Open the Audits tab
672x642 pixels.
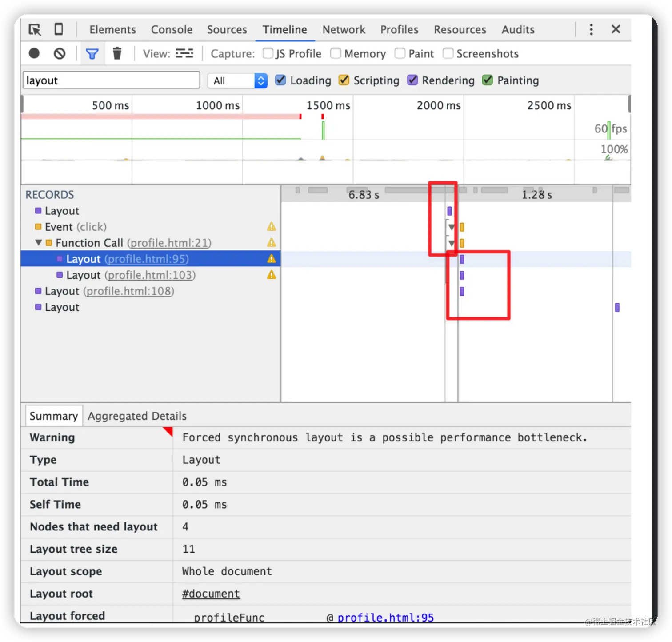coord(518,29)
